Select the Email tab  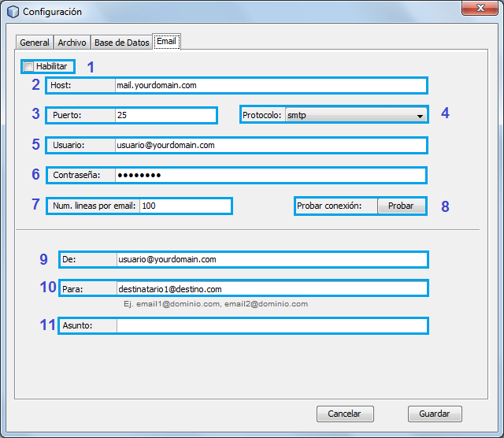(x=167, y=42)
